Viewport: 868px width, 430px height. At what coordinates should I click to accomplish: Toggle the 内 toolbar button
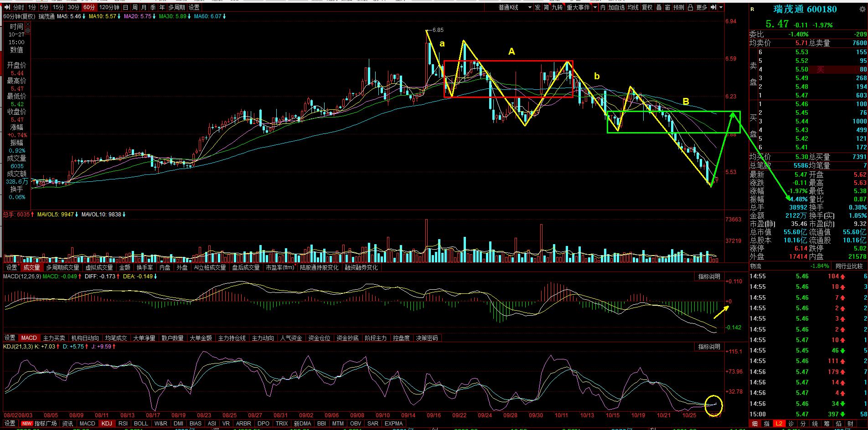tap(603, 7)
